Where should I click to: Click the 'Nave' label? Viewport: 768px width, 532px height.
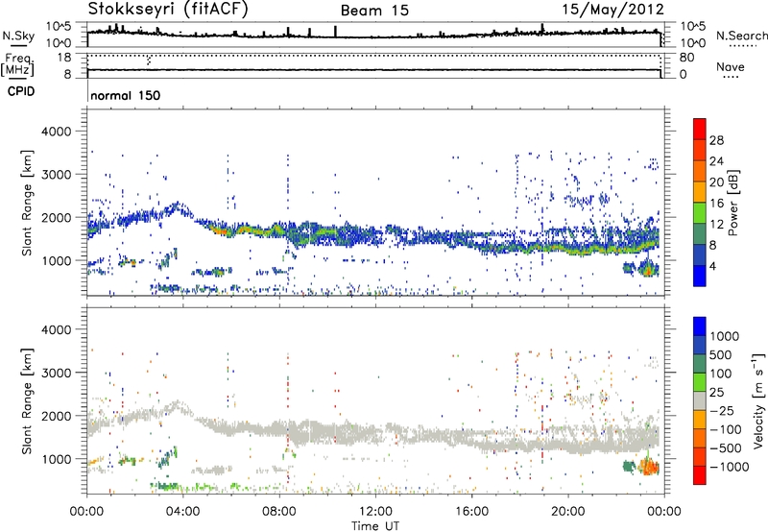pyautogui.click(x=731, y=66)
